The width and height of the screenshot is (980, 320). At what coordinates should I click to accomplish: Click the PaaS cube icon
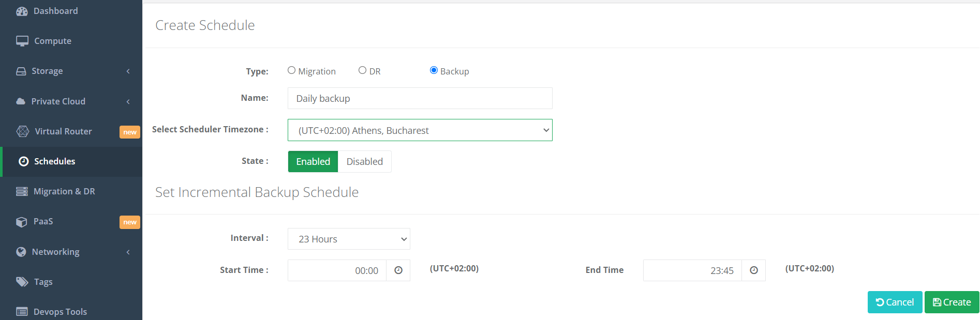[x=22, y=222]
